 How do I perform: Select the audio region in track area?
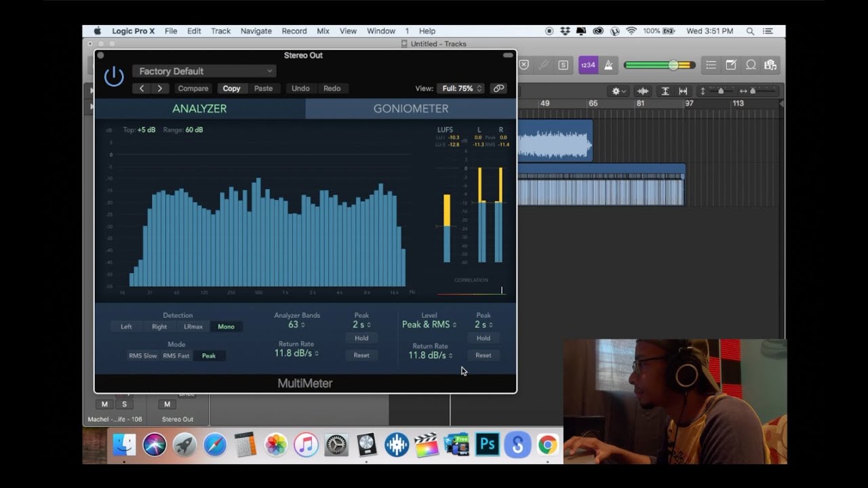coord(555,141)
